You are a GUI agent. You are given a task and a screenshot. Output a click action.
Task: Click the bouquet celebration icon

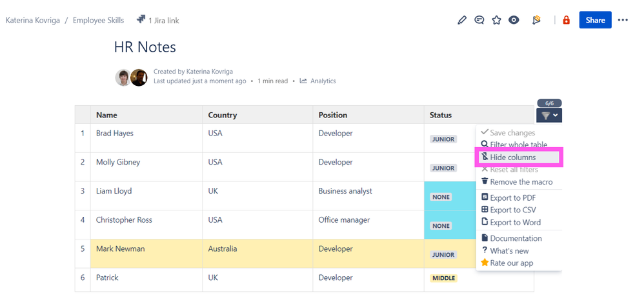tap(536, 20)
